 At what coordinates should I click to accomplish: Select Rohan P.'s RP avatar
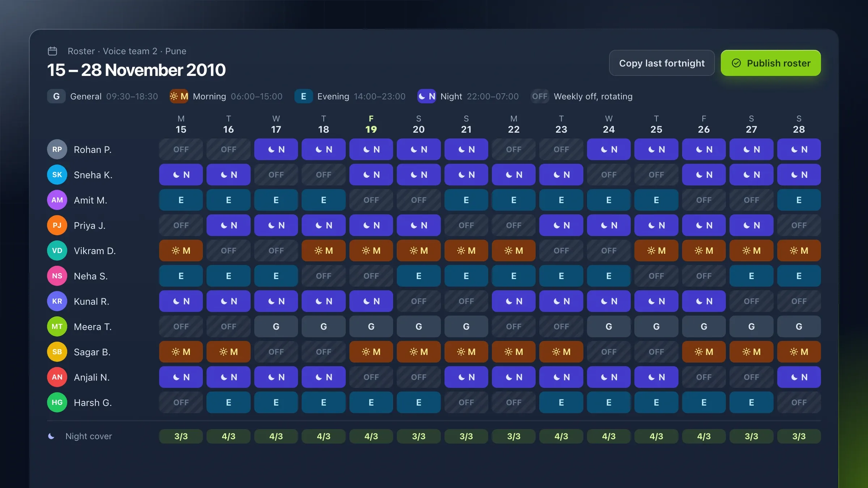pyautogui.click(x=57, y=149)
